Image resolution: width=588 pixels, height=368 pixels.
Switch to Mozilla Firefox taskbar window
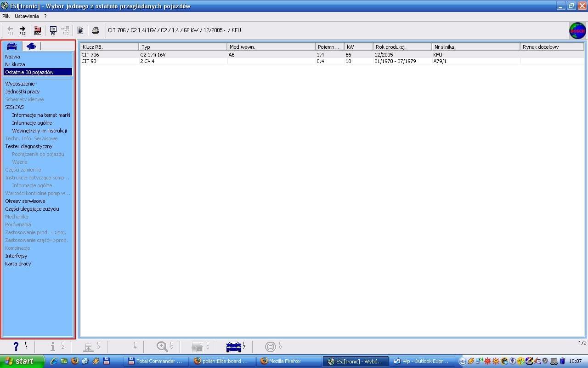coord(288,361)
